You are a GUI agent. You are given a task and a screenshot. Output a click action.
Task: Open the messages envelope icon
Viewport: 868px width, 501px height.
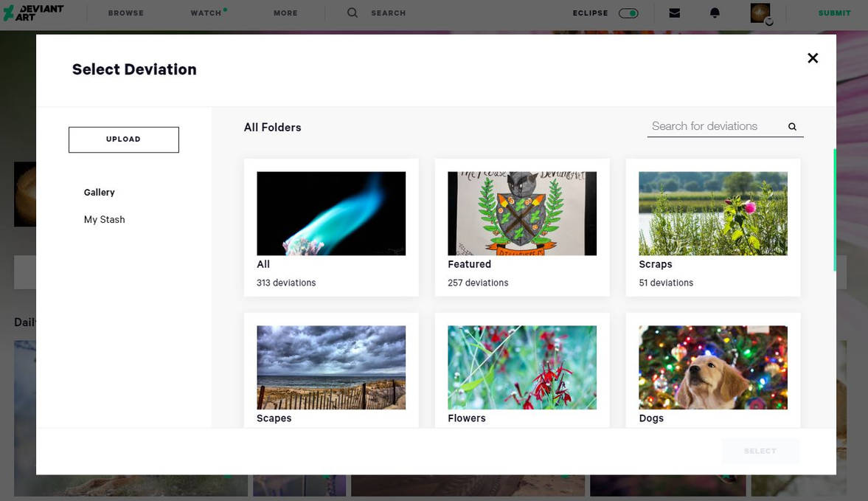[x=674, y=13]
